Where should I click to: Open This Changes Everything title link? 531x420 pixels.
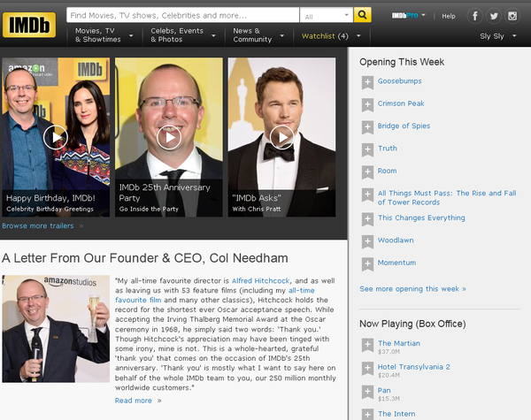(x=421, y=218)
